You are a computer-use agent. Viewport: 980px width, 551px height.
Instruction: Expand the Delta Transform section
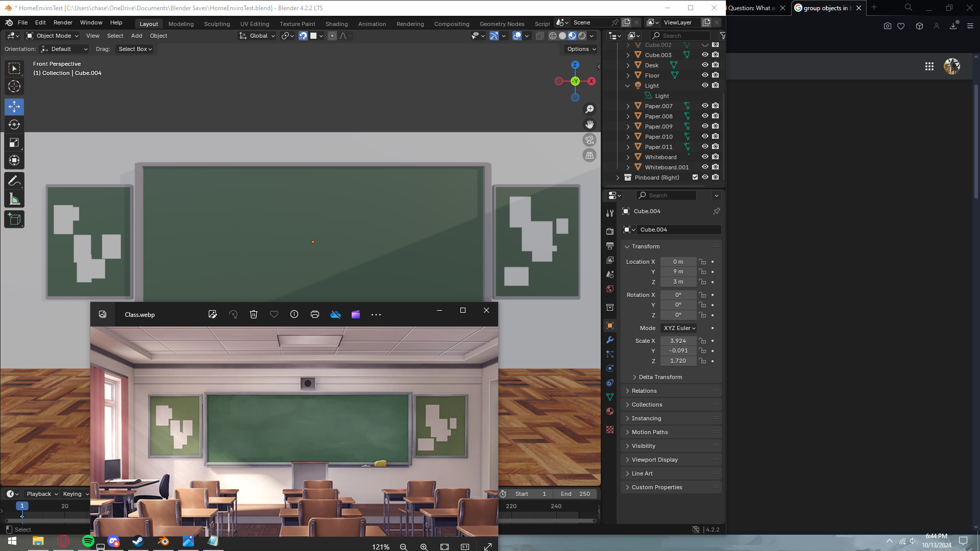click(x=658, y=377)
